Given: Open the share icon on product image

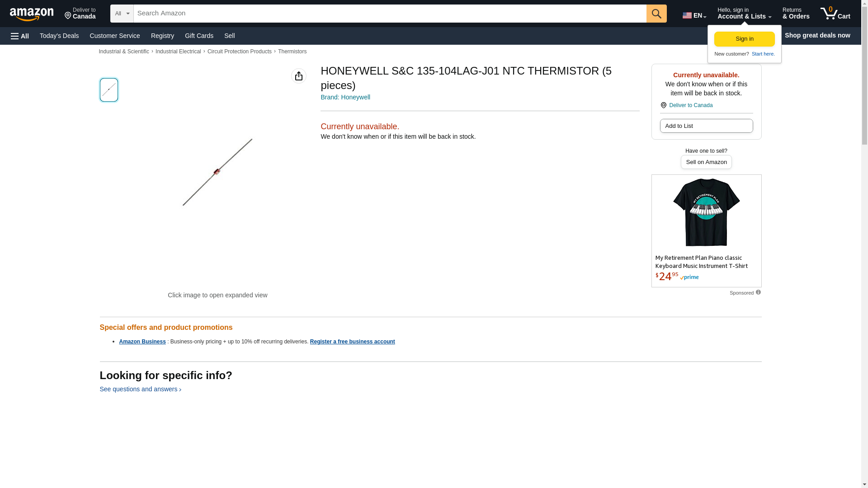Looking at the screenshot, I should click(298, 76).
